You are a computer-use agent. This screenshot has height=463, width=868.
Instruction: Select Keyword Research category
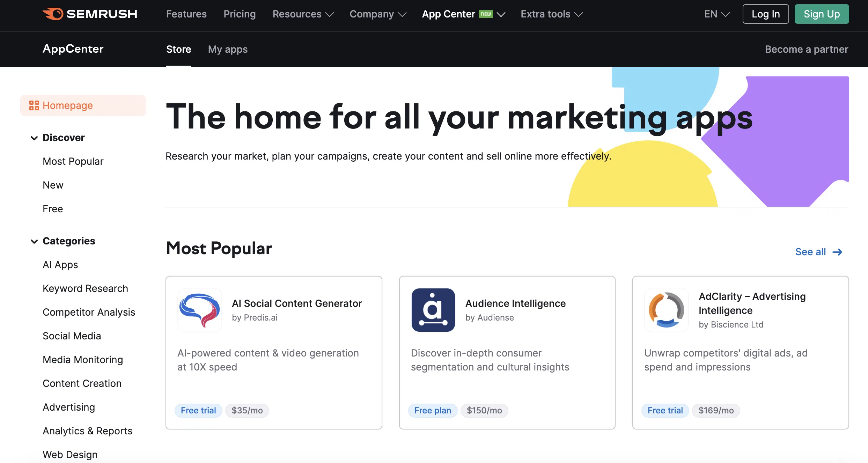click(85, 288)
